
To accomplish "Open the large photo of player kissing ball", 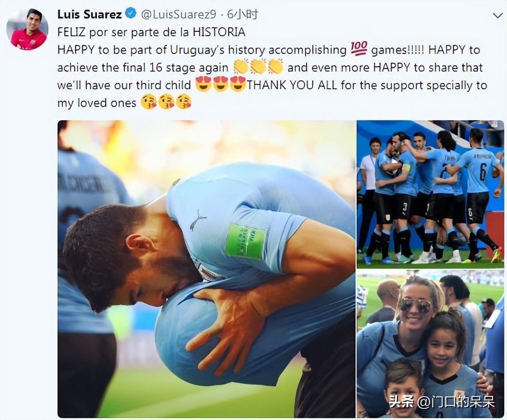I will (x=207, y=269).
